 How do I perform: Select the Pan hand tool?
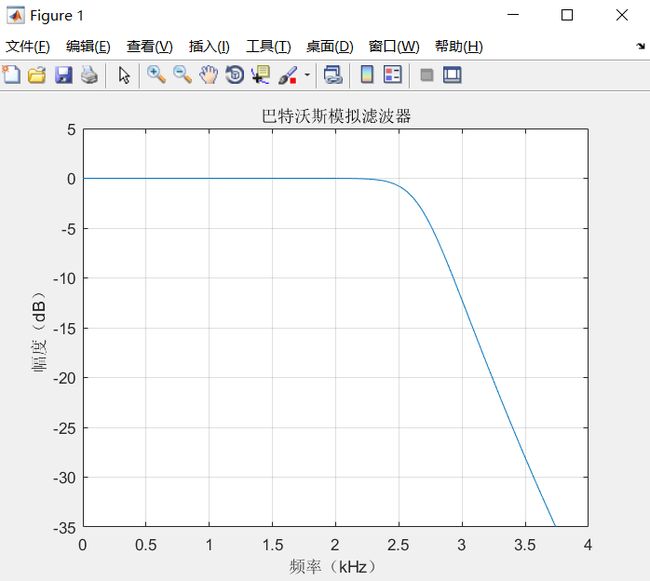coord(209,75)
